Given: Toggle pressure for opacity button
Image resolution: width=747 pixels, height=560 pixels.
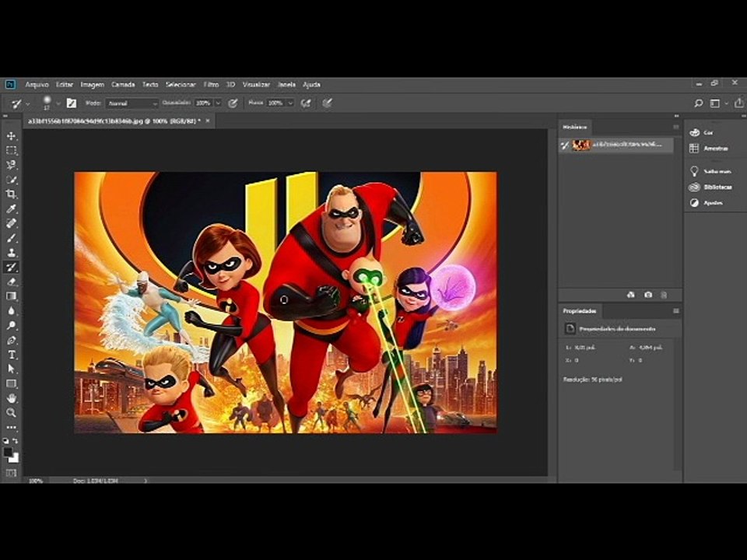Looking at the screenshot, I should click(233, 103).
